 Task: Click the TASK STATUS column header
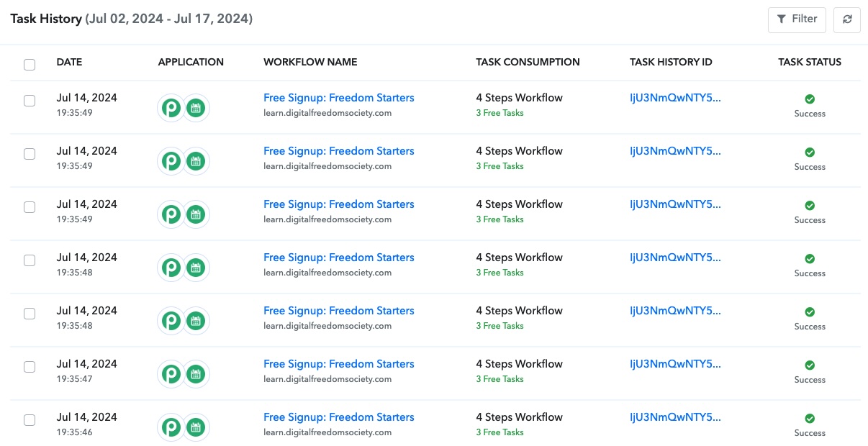point(810,62)
